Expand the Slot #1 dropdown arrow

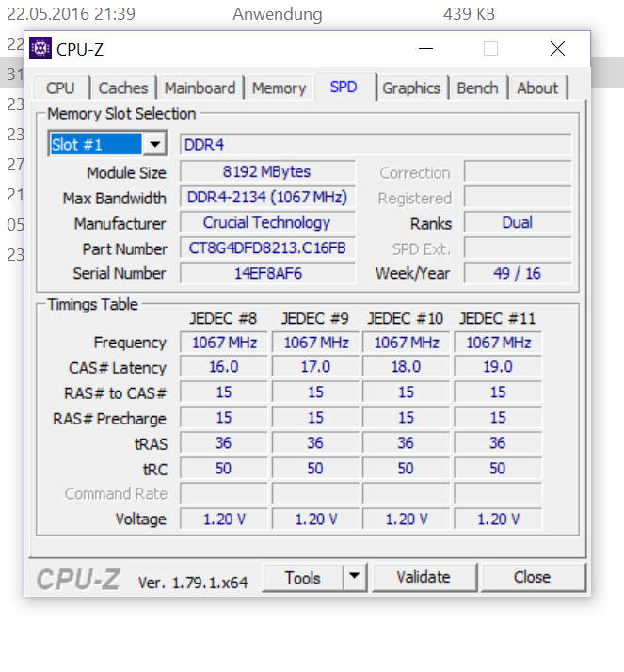(x=154, y=144)
